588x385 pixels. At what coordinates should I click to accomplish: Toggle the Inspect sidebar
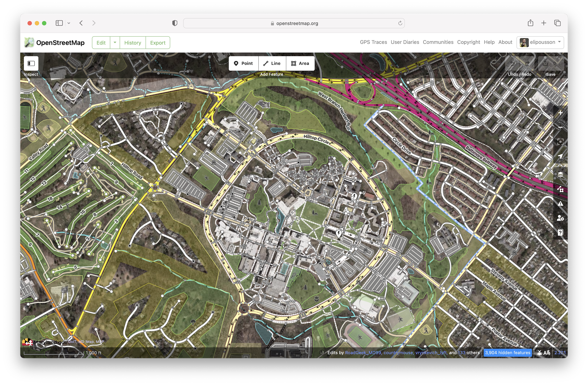click(x=31, y=63)
